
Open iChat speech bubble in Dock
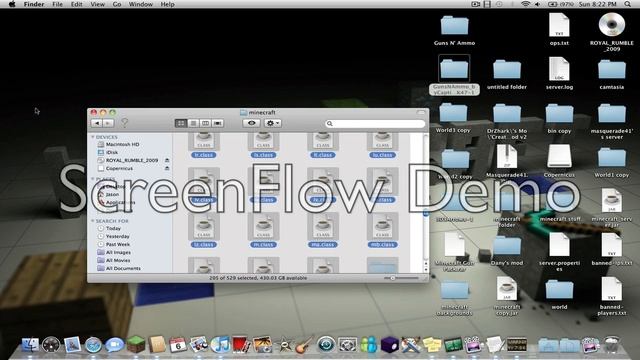click(x=114, y=345)
